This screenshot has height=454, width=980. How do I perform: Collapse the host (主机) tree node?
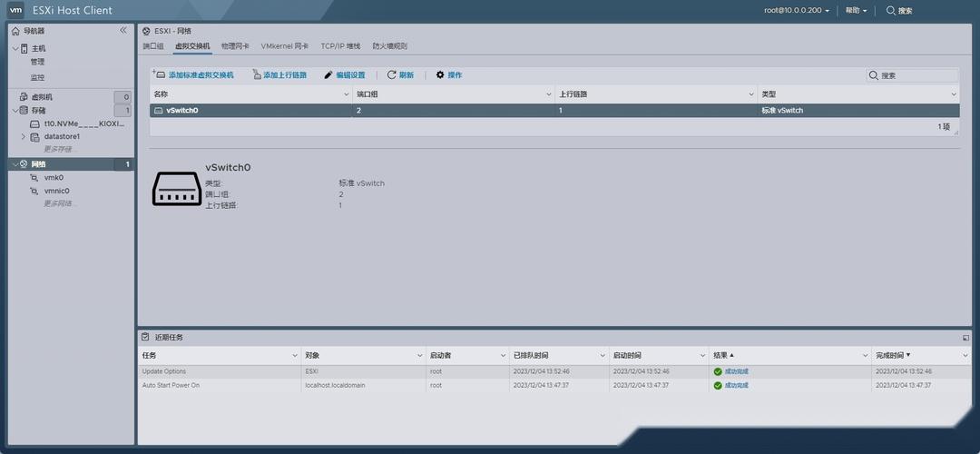tap(15, 48)
